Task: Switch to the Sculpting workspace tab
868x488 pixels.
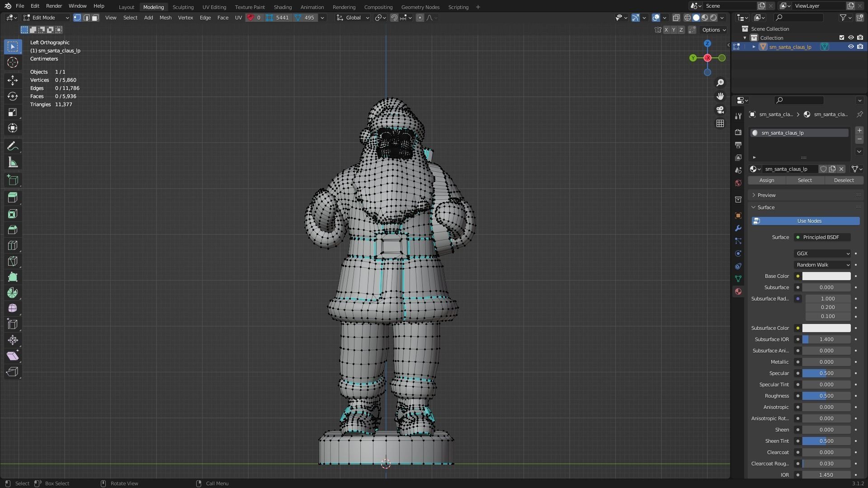Action: pyautogui.click(x=183, y=7)
